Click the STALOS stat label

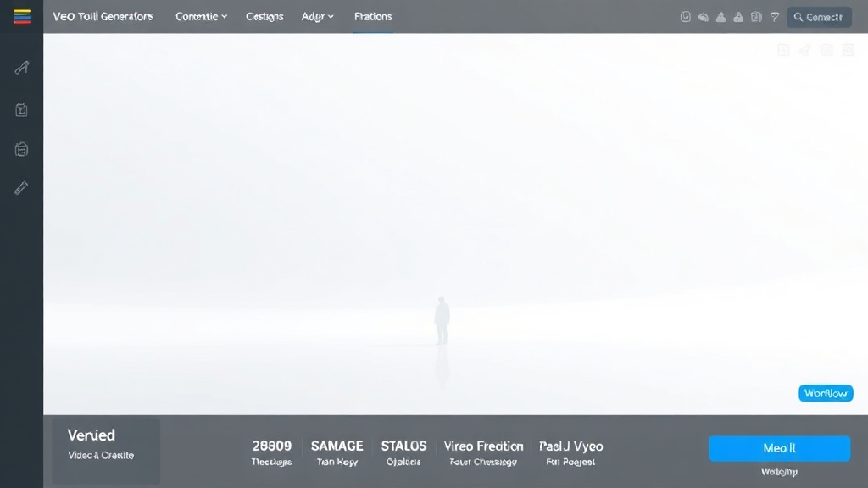tap(403, 446)
